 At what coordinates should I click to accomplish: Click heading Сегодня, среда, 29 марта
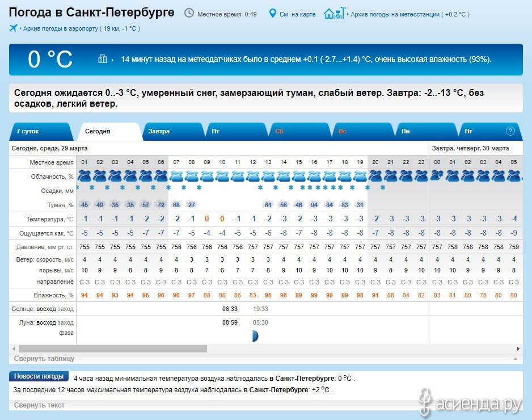[49, 148]
